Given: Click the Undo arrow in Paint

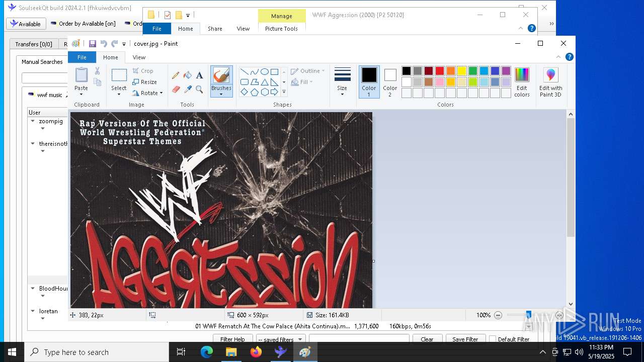Looking at the screenshot, I should 104,44.
